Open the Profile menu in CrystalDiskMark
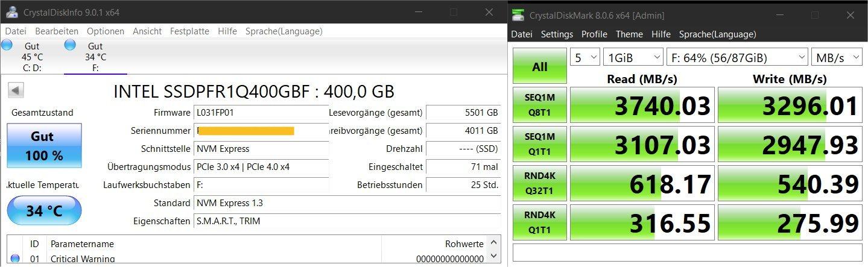 (594, 34)
